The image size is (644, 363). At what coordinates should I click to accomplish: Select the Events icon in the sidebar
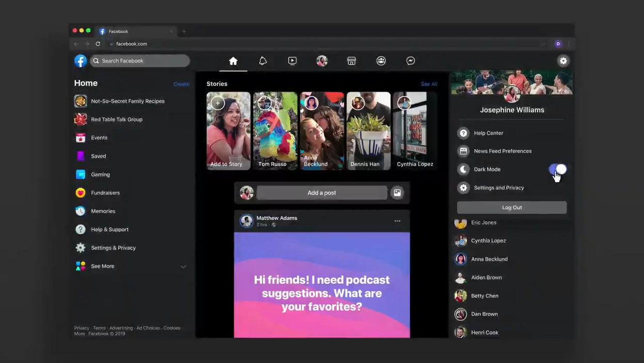[x=81, y=138]
